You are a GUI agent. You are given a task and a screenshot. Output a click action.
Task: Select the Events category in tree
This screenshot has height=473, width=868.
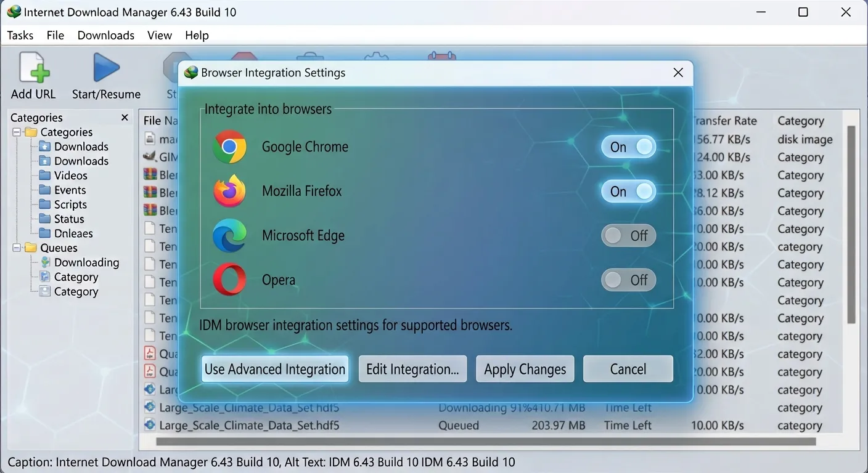click(70, 190)
